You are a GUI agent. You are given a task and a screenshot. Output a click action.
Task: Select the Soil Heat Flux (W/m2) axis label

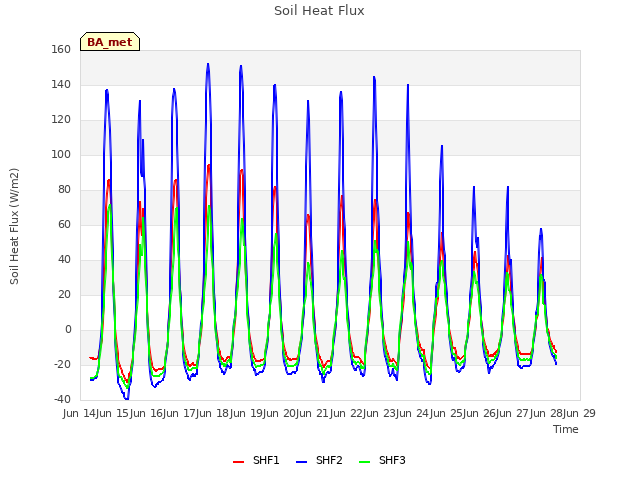pos(14,226)
